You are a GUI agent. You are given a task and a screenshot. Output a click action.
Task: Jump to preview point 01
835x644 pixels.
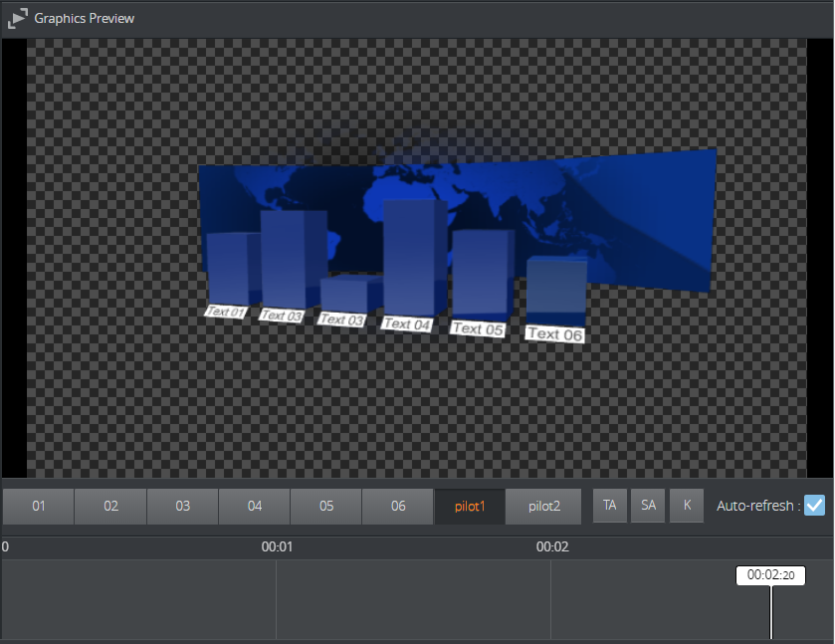(39, 506)
